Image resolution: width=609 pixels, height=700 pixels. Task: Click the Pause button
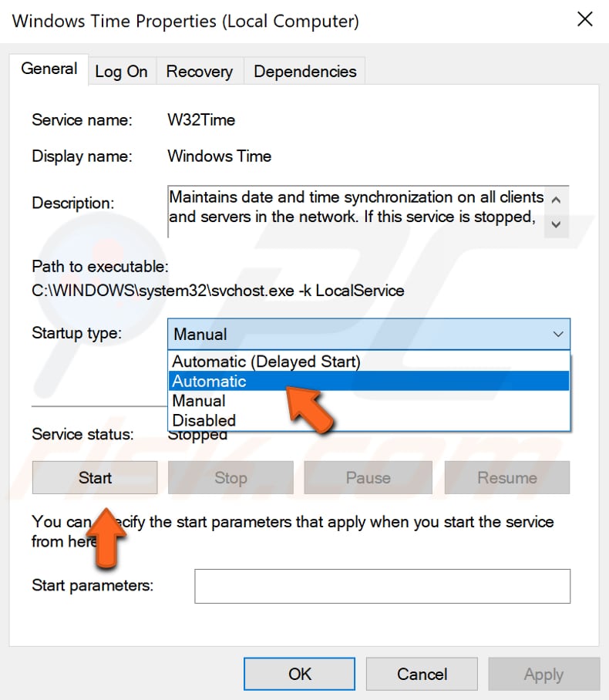click(x=368, y=477)
